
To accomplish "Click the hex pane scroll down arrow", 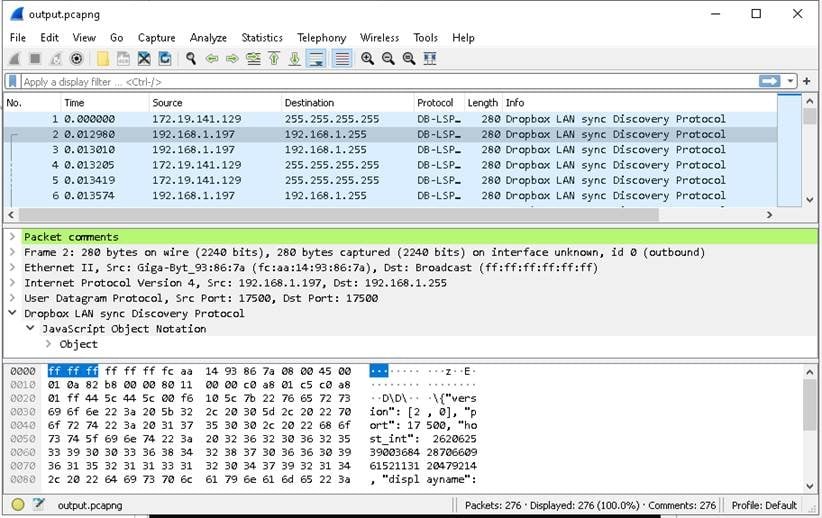I will coord(809,486).
